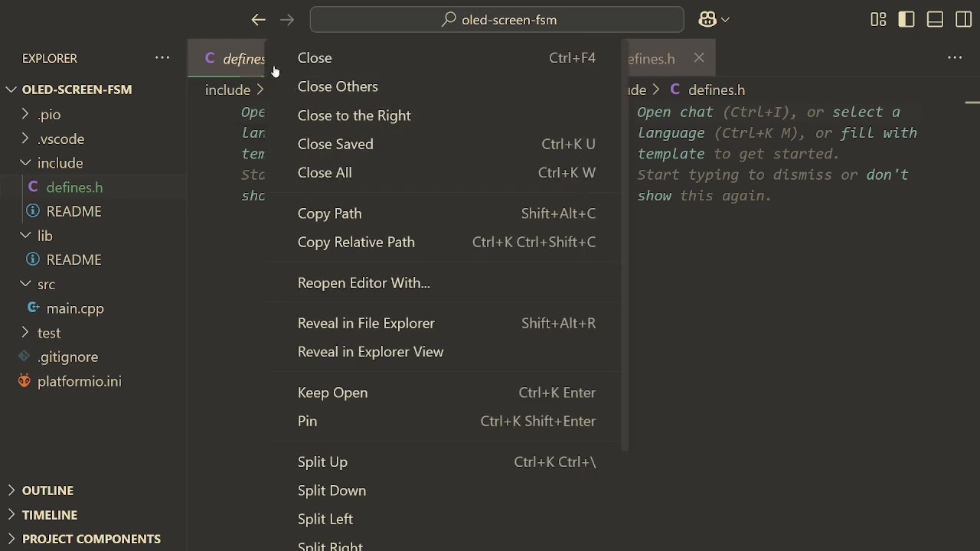Go forward with the right arrow
This screenshot has width=980, height=551.
pos(287,20)
